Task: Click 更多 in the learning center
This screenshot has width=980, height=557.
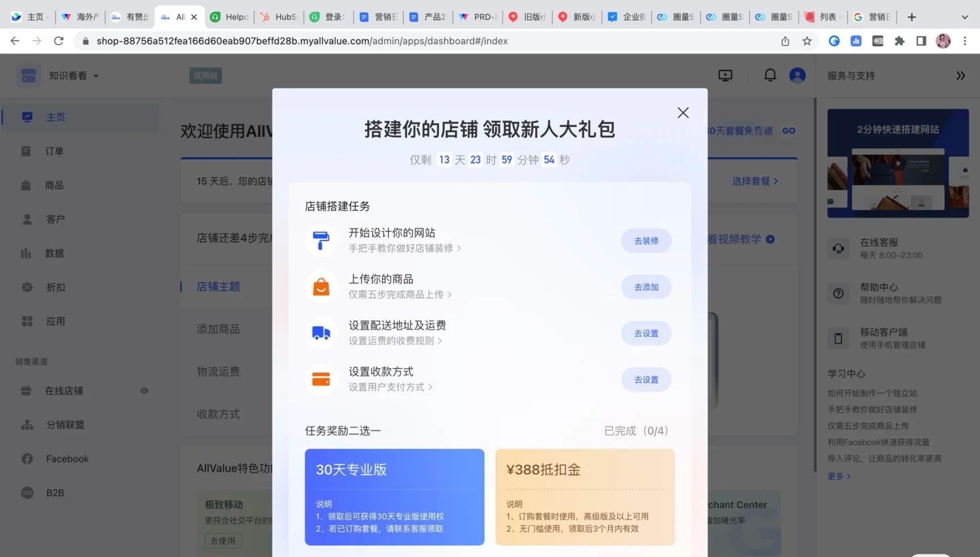Action: [839, 476]
